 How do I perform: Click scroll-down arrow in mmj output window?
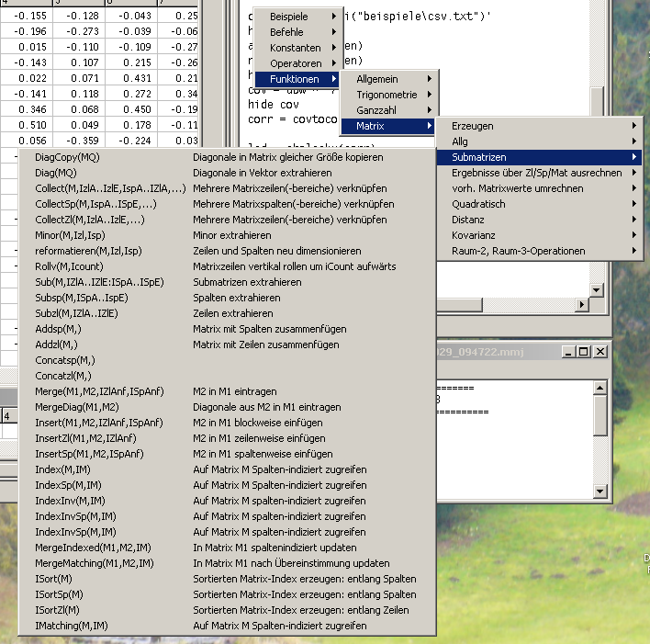(600, 491)
